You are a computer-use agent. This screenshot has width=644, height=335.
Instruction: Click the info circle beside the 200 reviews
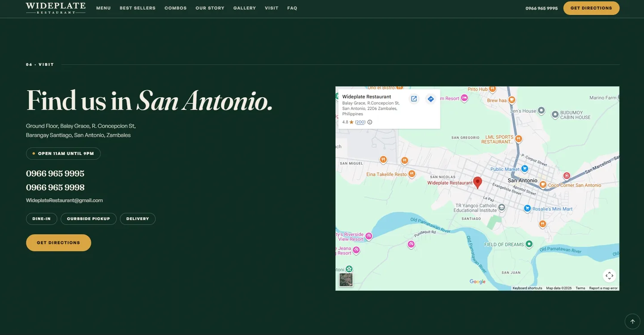[x=370, y=122]
